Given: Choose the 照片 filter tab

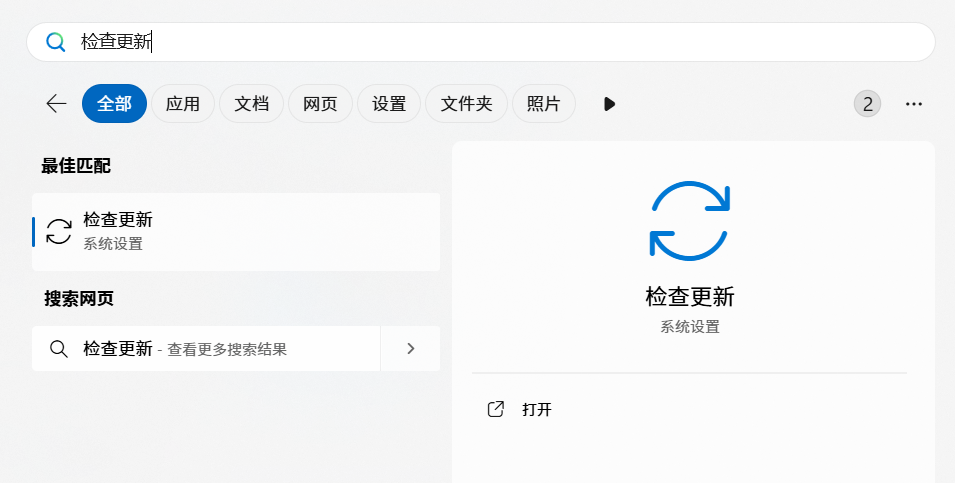Looking at the screenshot, I should (543, 103).
